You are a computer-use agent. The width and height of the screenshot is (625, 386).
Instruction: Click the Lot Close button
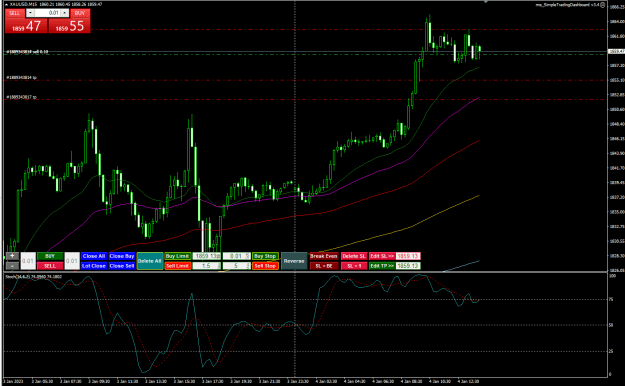[94, 266]
